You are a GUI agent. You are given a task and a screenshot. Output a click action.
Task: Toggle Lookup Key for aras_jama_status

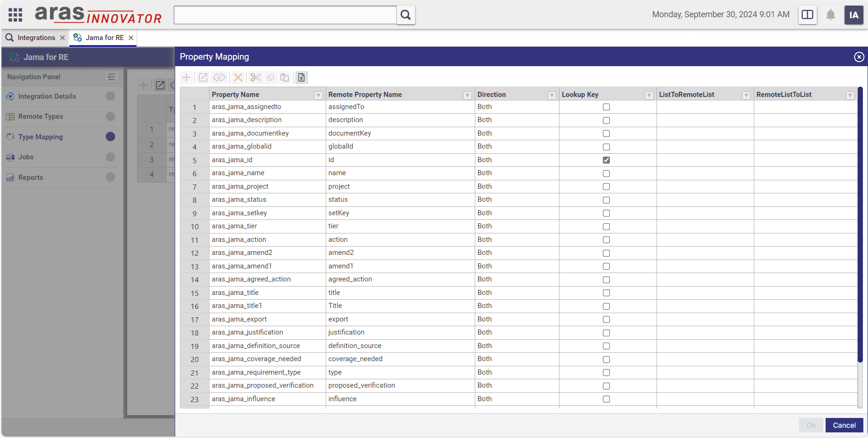coord(606,200)
